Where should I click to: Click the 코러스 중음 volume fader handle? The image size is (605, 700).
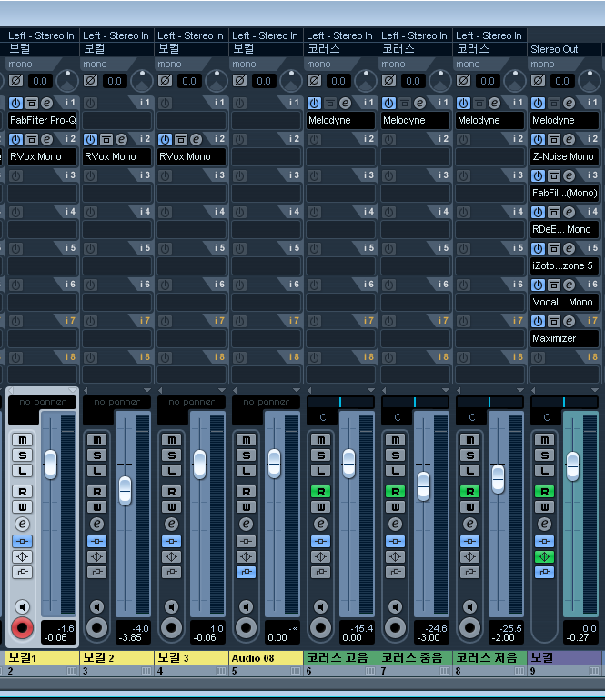(x=424, y=486)
